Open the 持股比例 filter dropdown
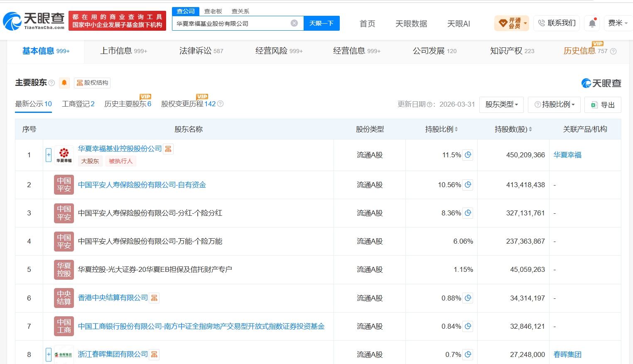 pos(554,105)
